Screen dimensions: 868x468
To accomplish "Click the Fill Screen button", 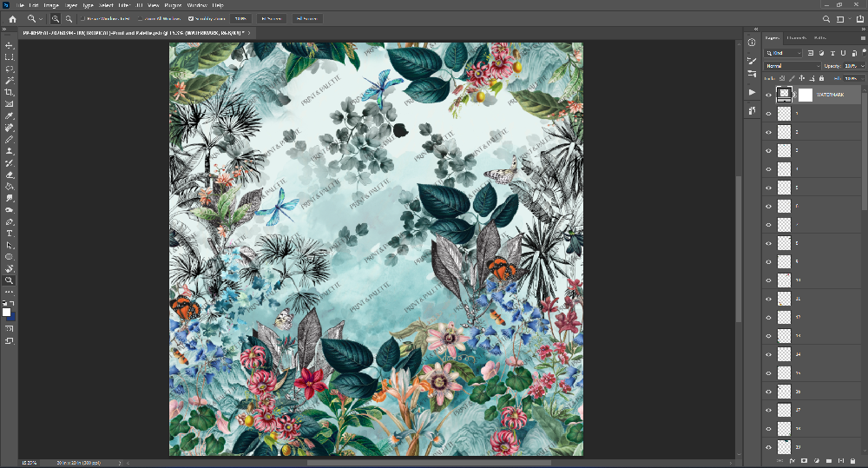I will [x=306, y=19].
